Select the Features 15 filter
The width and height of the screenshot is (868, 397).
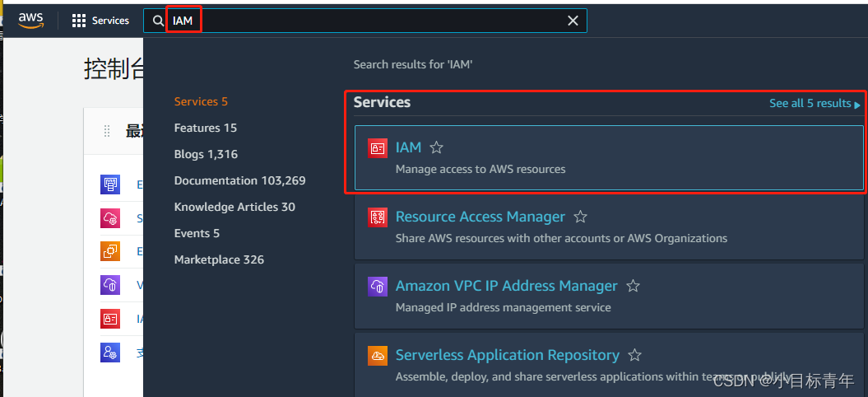click(206, 128)
